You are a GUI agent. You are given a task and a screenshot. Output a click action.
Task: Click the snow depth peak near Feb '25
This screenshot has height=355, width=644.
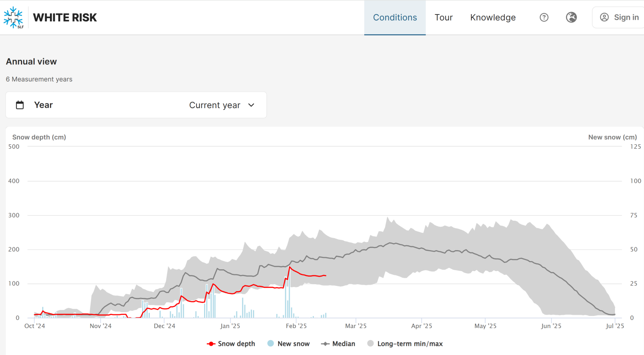coord(289,267)
